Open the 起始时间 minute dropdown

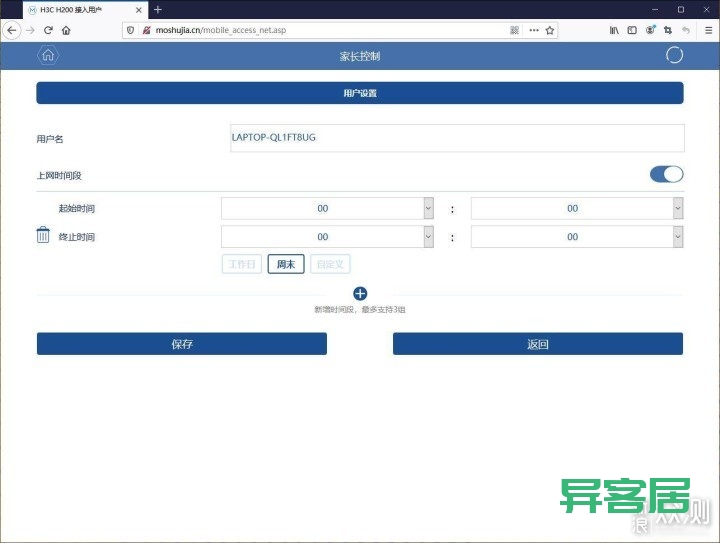577,208
